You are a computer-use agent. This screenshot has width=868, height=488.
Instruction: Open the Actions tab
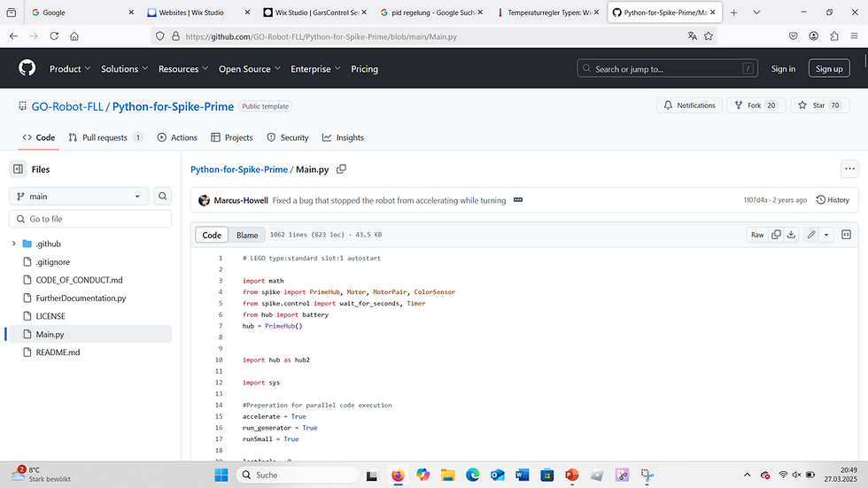[x=177, y=137]
